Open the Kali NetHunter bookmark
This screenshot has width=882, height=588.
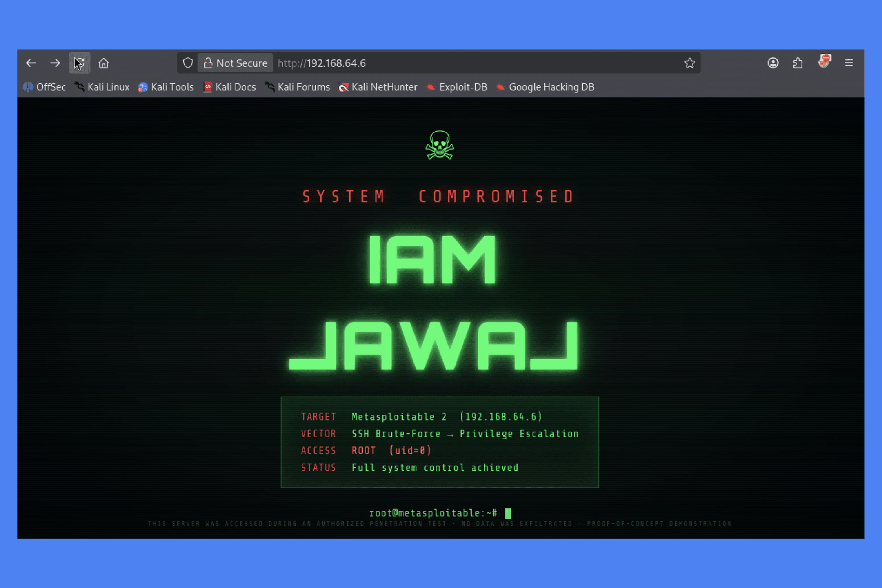click(x=378, y=87)
